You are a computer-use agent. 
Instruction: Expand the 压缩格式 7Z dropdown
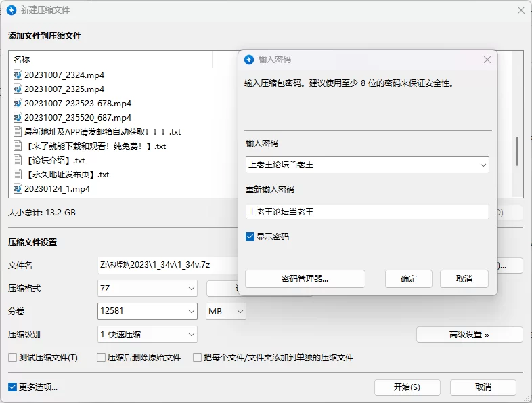[192, 289]
